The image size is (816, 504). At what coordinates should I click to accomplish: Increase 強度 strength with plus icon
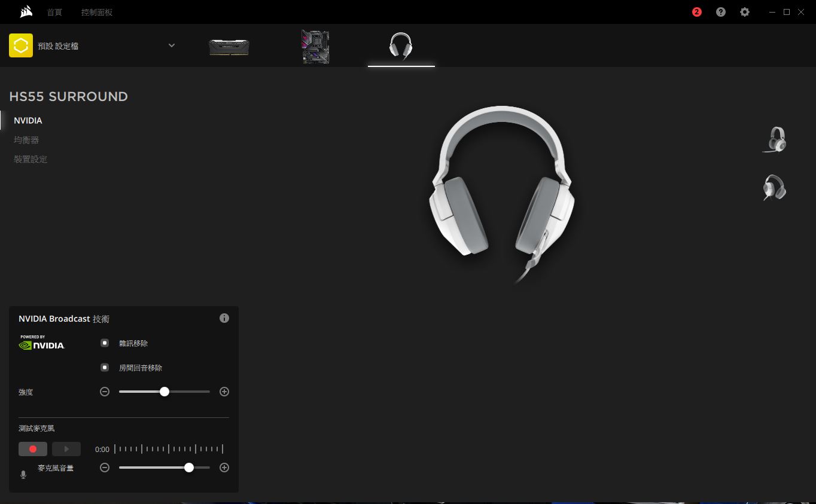click(x=224, y=392)
